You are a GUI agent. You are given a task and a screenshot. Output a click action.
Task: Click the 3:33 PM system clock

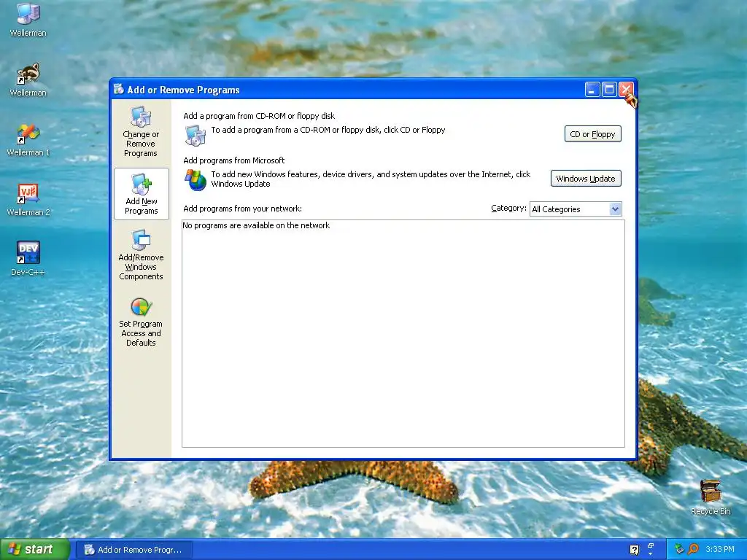click(720, 550)
